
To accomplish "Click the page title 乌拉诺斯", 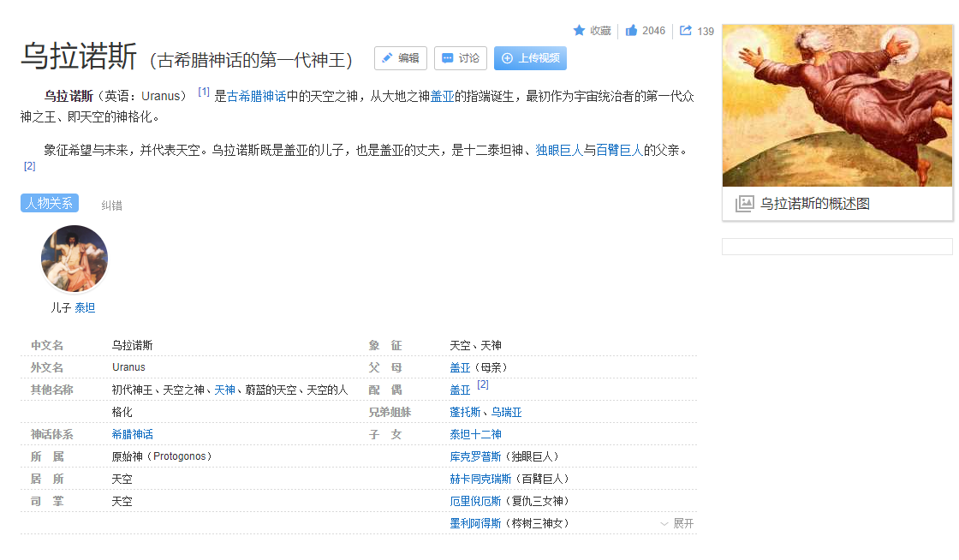I will [79, 57].
